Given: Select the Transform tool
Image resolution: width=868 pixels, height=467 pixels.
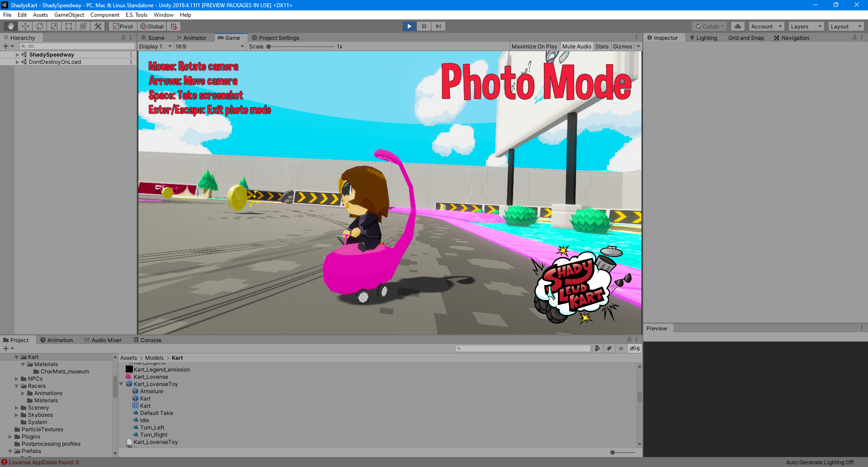Looking at the screenshot, I should (x=83, y=26).
